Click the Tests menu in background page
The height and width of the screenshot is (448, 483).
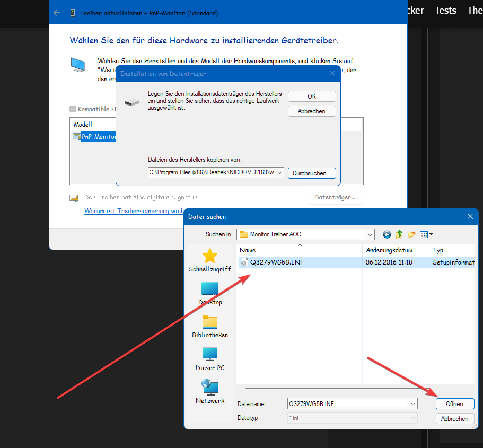point(445,11)
